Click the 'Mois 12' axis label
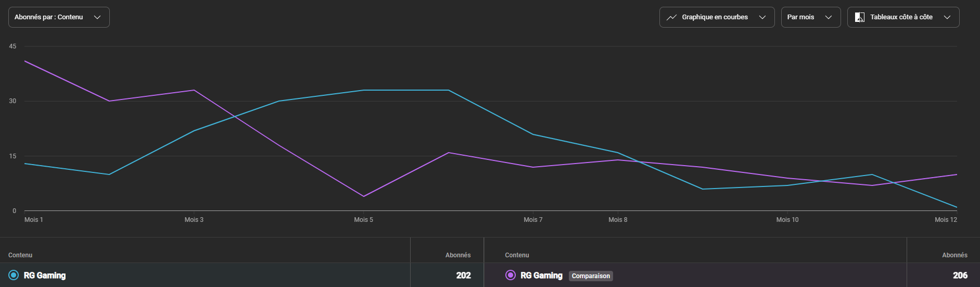 point(946,220)
